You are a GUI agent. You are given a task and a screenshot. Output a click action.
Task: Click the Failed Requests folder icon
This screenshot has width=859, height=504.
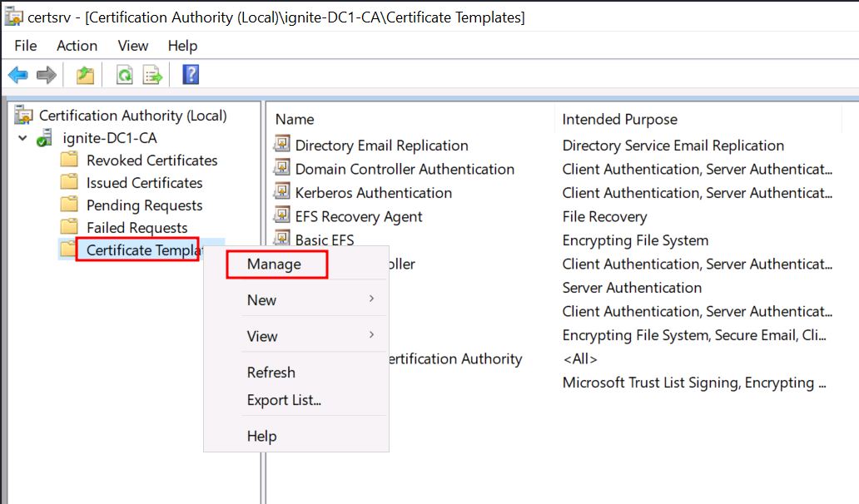pos(69,226)
